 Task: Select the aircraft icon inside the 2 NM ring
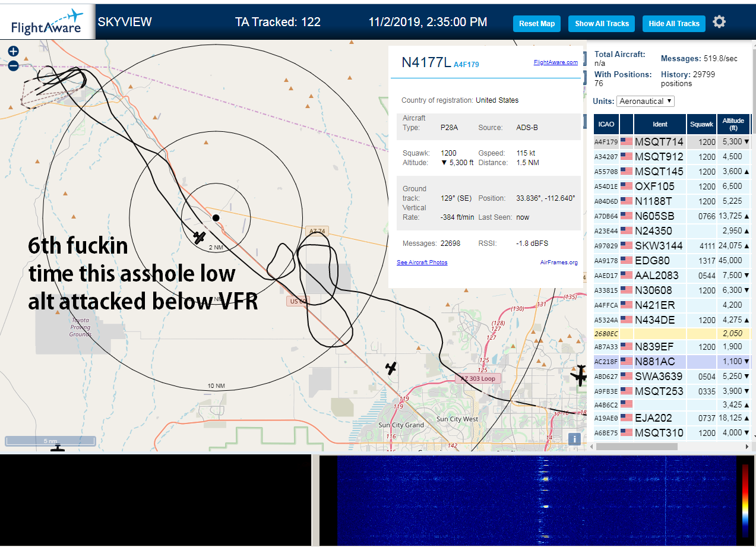200,237
